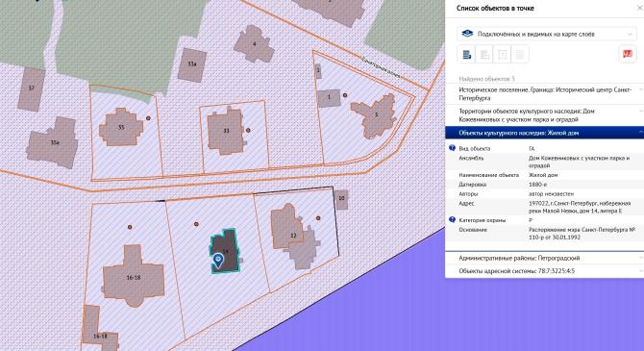
Task: Click the blue help icon beside Вид объекта
Action: pos(452,148)
